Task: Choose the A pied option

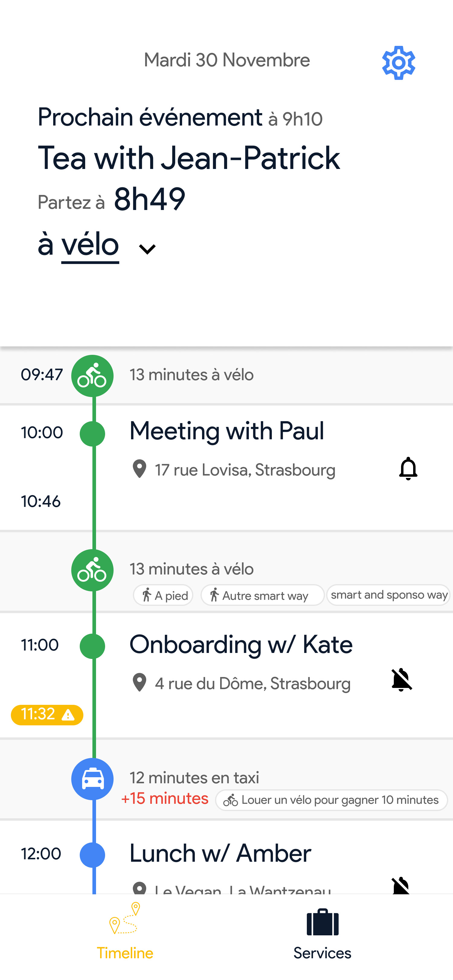Action: click(163, 595)
